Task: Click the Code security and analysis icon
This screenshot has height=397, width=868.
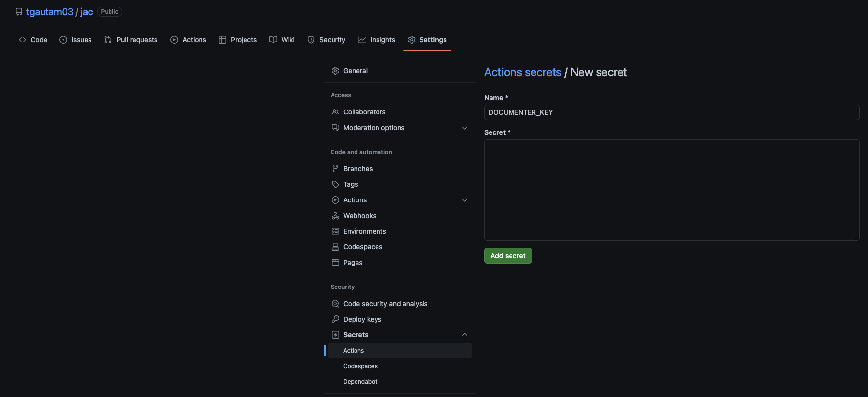Action: click(x=335, y=304)
